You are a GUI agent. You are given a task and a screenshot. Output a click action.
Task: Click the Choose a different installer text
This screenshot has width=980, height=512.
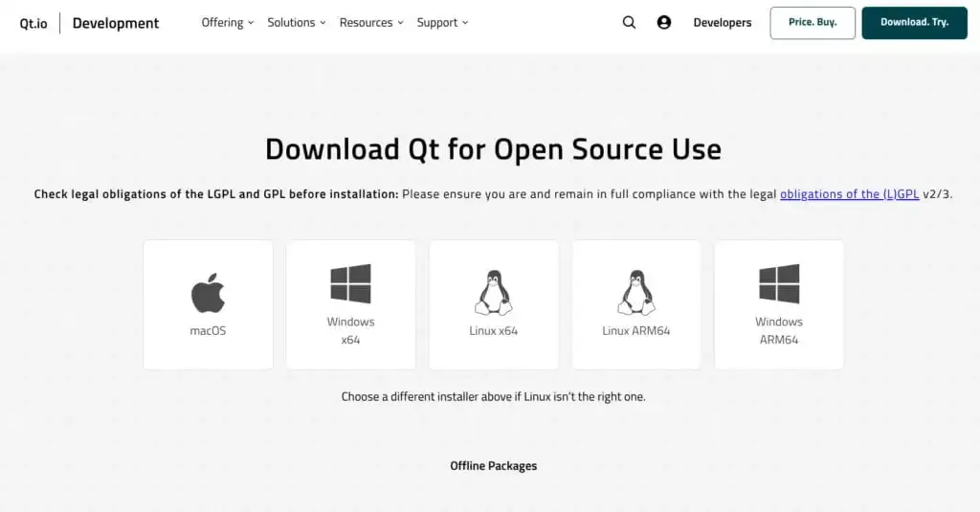click(x=493, y=396)
